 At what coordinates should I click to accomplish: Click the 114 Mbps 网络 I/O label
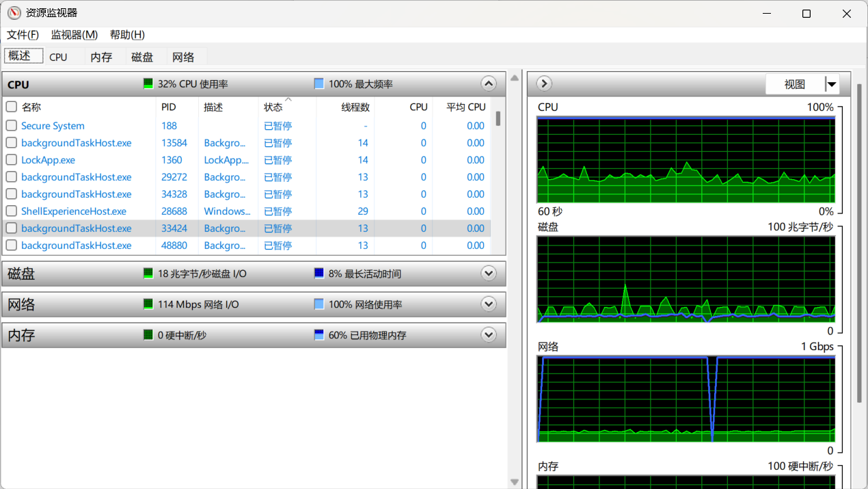198,304
